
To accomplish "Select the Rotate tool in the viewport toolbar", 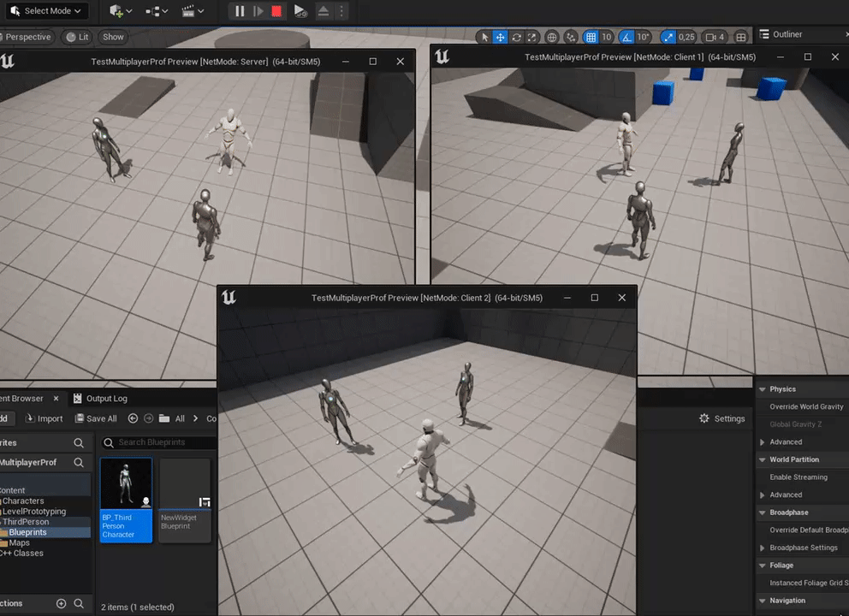I will [x=516, y=36].
